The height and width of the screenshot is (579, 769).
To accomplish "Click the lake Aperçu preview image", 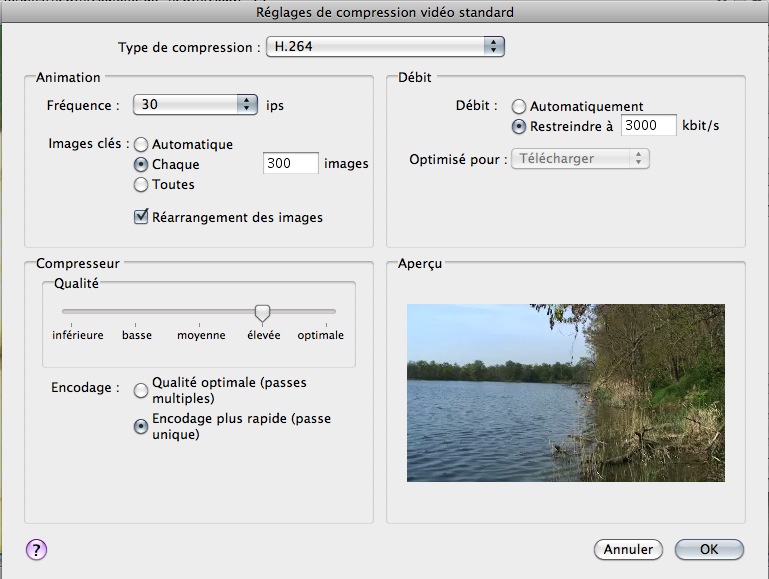I will tap(565, 393).
